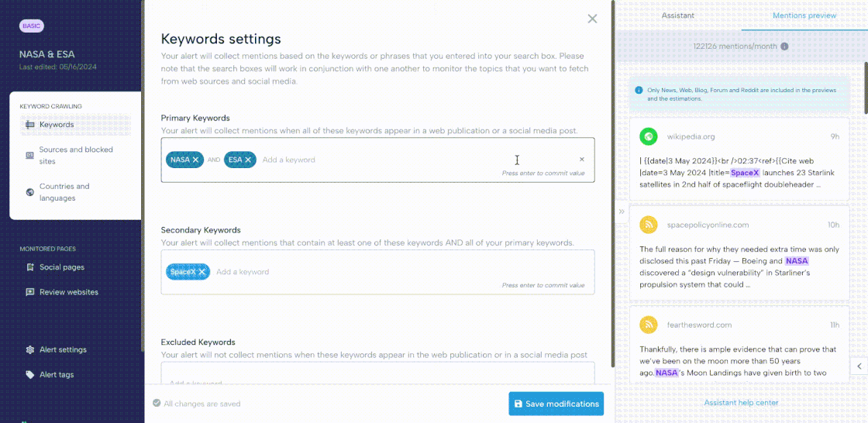Open the wikipedia.org mention source icon
The height and width of the screenshot is (423, 868).
pyautogui.click(x=648, y=136)
